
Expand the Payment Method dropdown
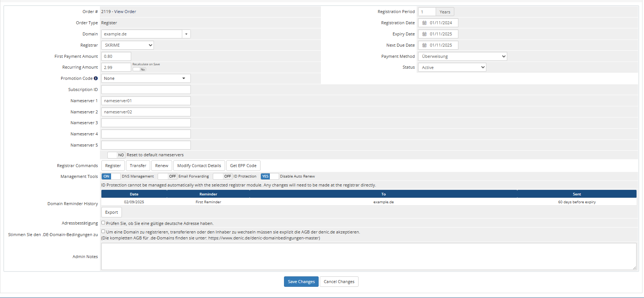pos(462,56)
